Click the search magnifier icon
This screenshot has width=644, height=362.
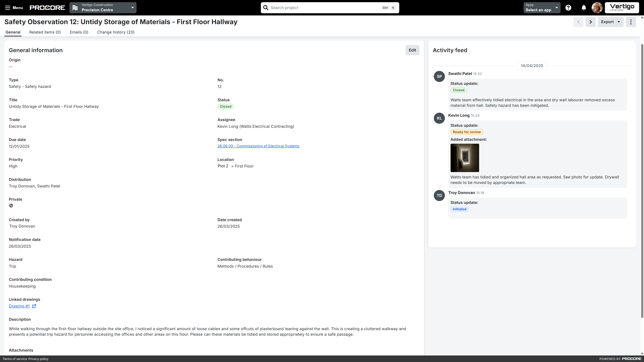266,8
